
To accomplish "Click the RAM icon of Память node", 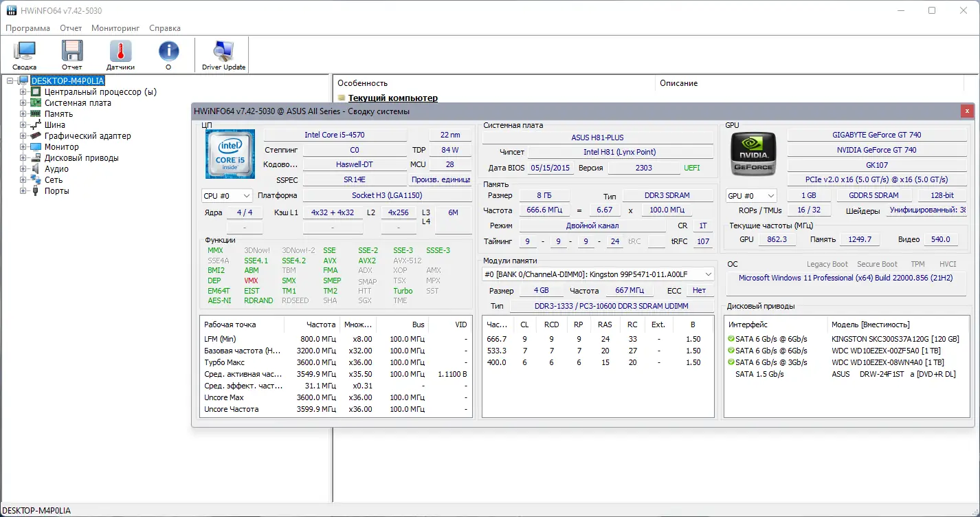I will point(36,113).
